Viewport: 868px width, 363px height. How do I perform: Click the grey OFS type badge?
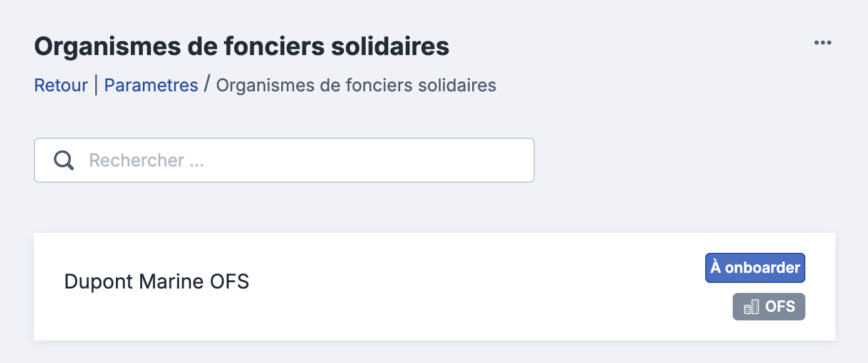[x=769, y=307]
